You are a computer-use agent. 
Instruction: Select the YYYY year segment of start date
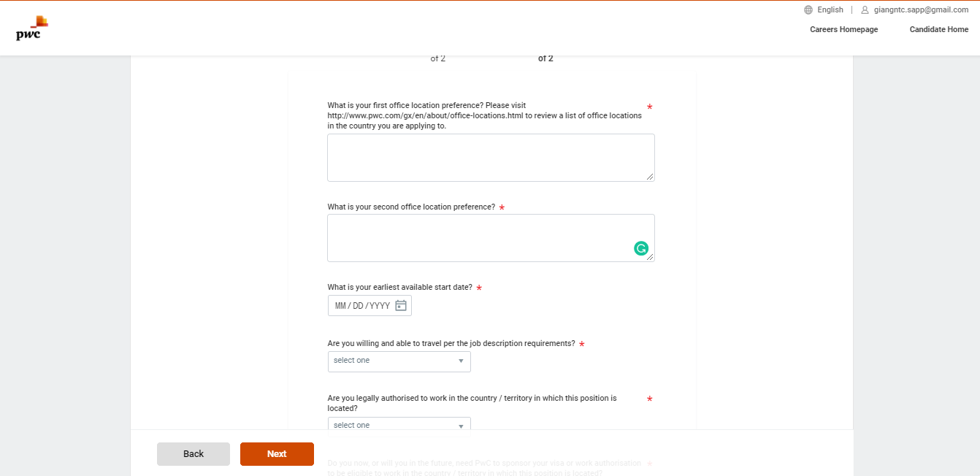380,306
